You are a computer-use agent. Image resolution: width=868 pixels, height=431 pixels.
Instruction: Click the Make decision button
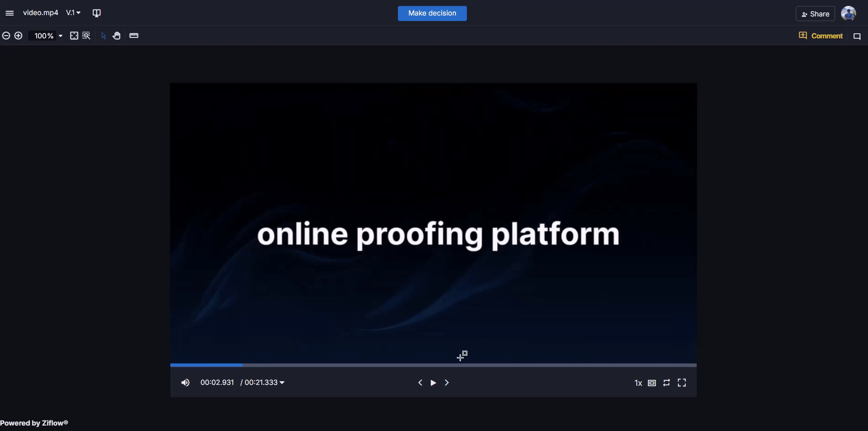[x=432, y=13]
